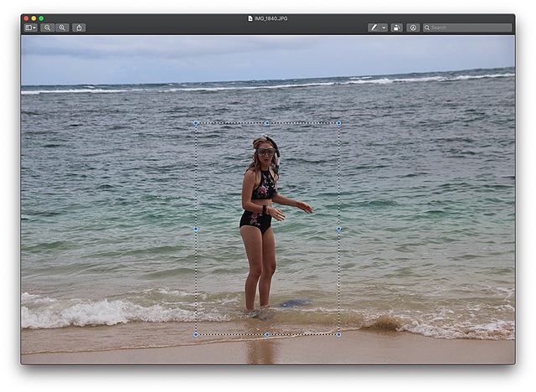Show the Markup toolbar
536x392 pixels.
click(413, 28)
